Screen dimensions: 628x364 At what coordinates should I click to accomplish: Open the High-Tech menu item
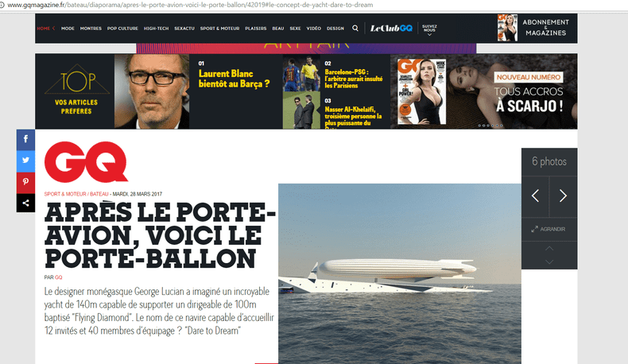(x=156, y=29)
